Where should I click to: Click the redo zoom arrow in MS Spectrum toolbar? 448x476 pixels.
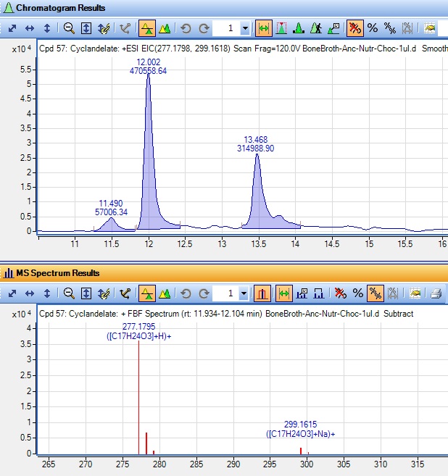pyautogui.click(x=204, y=293)
